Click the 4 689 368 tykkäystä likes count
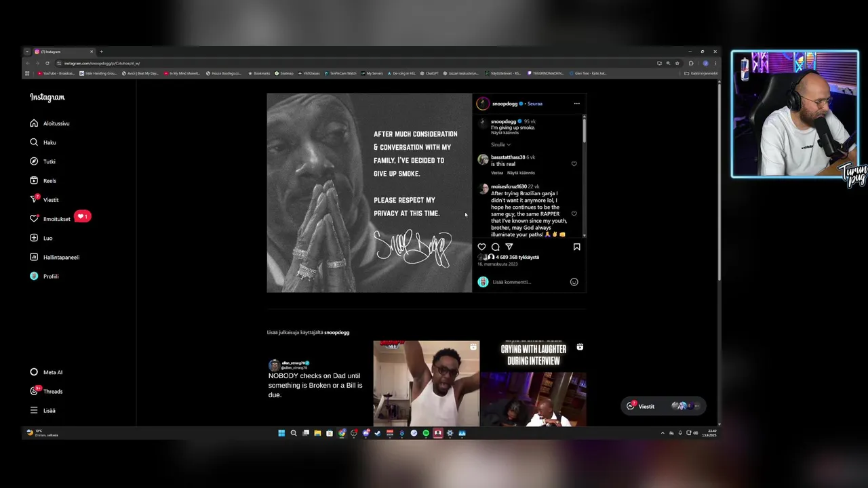The height and width of the screenshot is (488, 868). tap(517, 258)
